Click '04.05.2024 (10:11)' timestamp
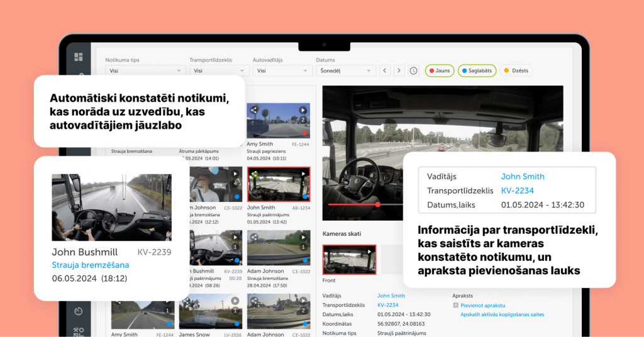Image resolution: width=644 pixels, height=337 pixels. point(267,158)
